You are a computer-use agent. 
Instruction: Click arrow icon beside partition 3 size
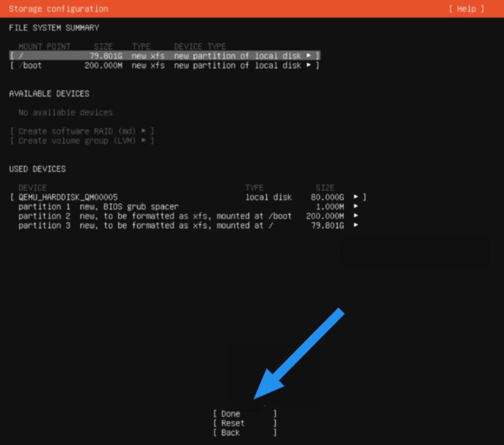[x=356, y=225]
